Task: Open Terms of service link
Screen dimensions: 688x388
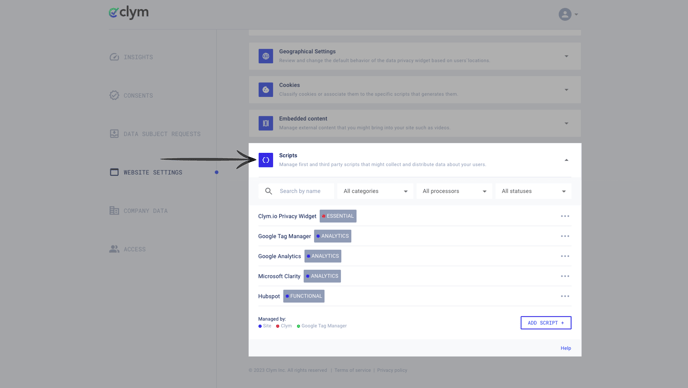Action: coord(352,370)
